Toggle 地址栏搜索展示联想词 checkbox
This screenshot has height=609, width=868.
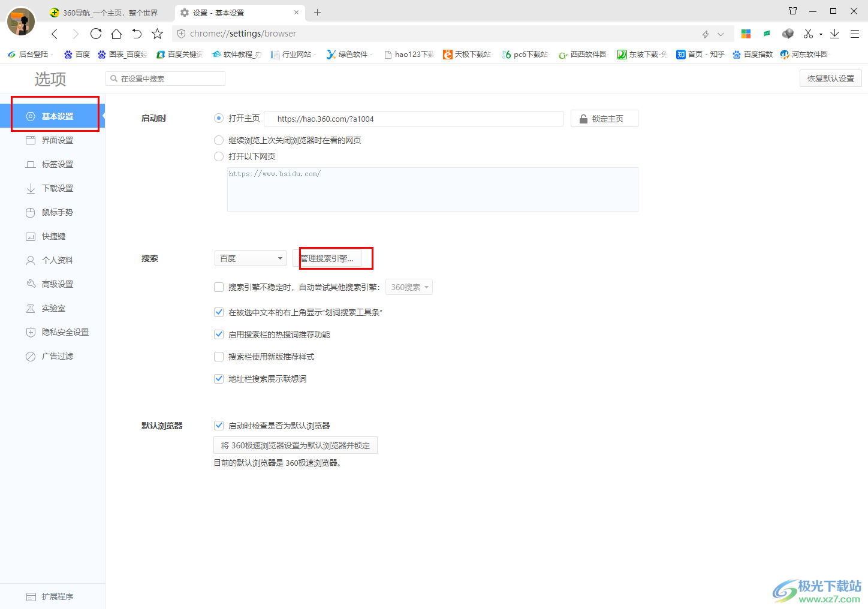click(219, 379)
